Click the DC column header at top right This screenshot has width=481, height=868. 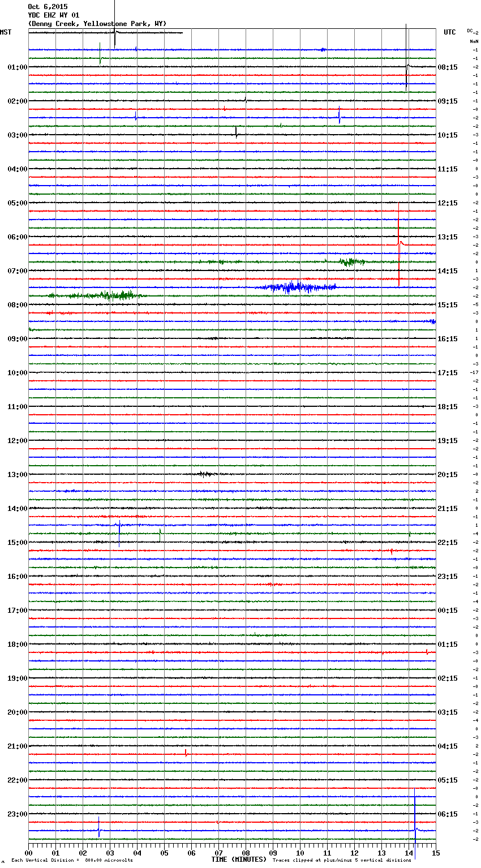click(x=470, y=31)
